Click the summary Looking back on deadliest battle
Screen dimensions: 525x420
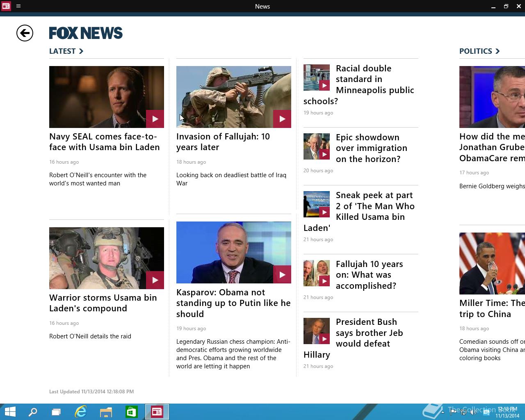click(231, 179)
